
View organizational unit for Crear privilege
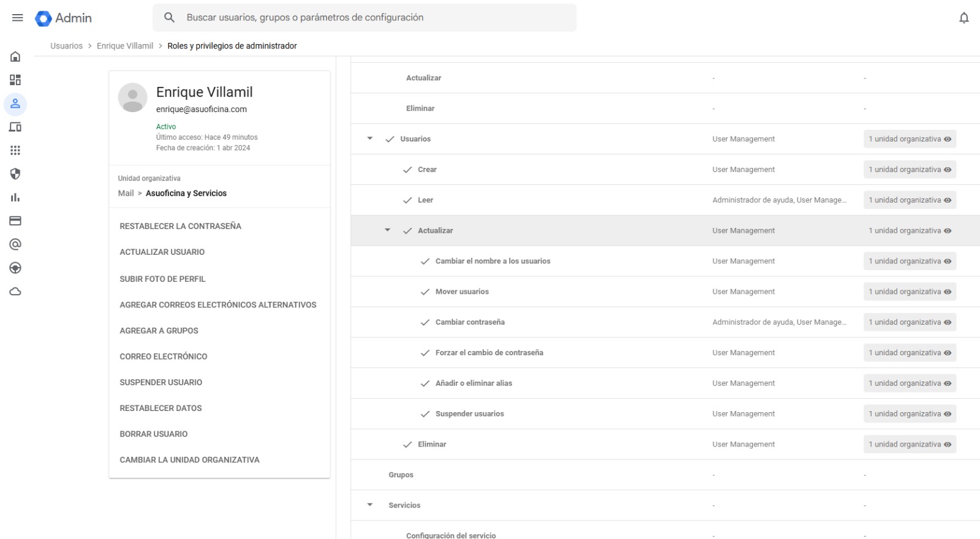(909, 170)
